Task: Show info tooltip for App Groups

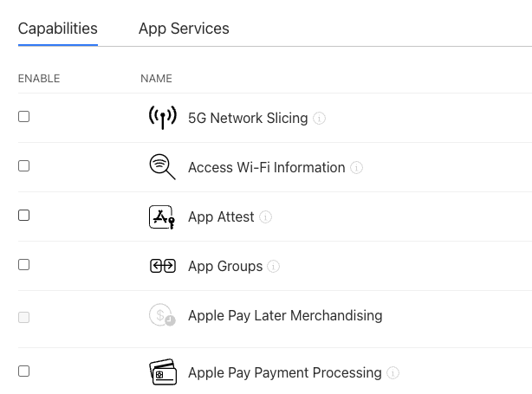Action: tap(273, 266)
